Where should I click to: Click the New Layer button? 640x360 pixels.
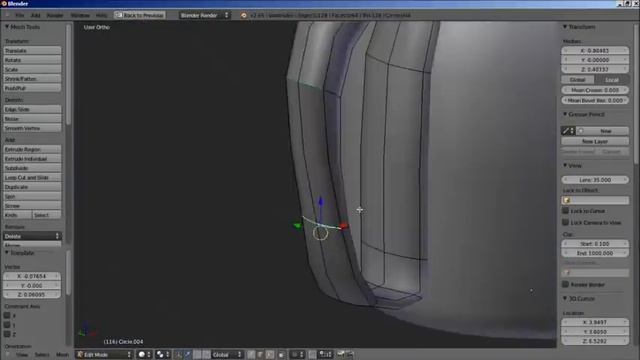[595, 141]
